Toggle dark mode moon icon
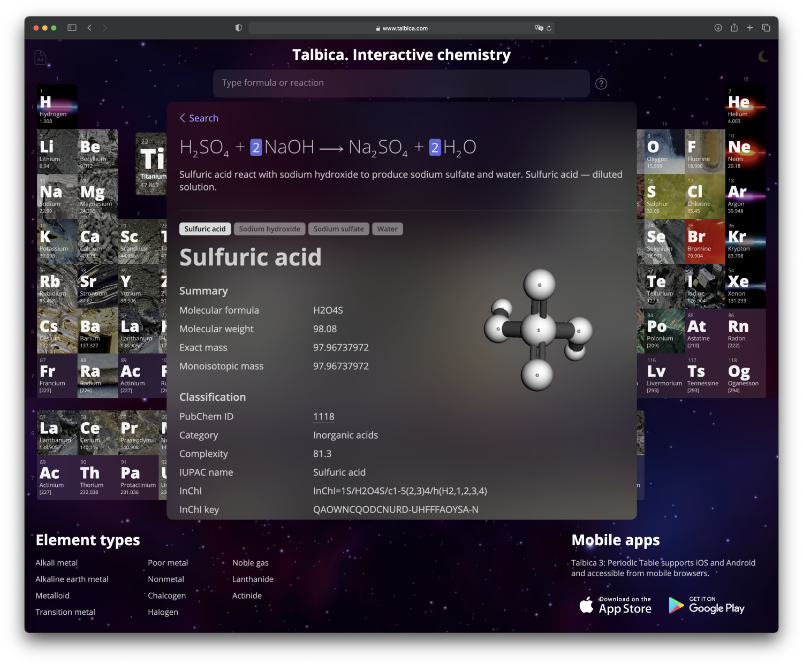 point(763,57)
